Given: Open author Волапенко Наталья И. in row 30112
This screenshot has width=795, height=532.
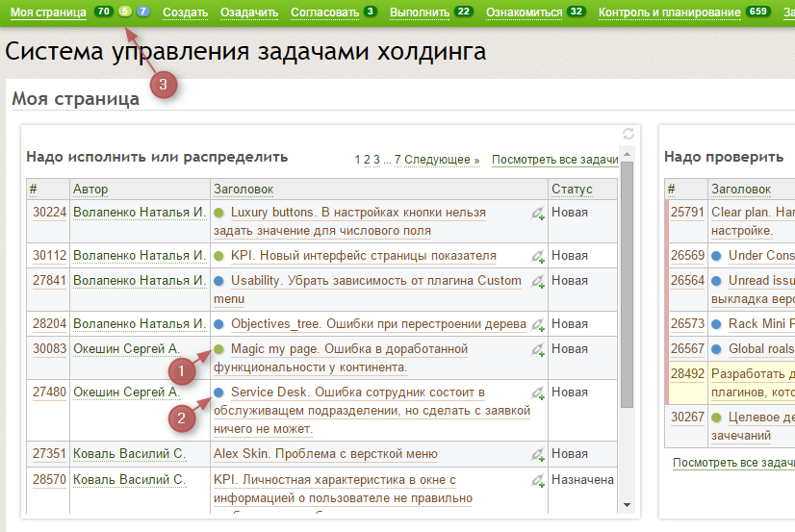Looking at the screenshot, I should 140,255.
